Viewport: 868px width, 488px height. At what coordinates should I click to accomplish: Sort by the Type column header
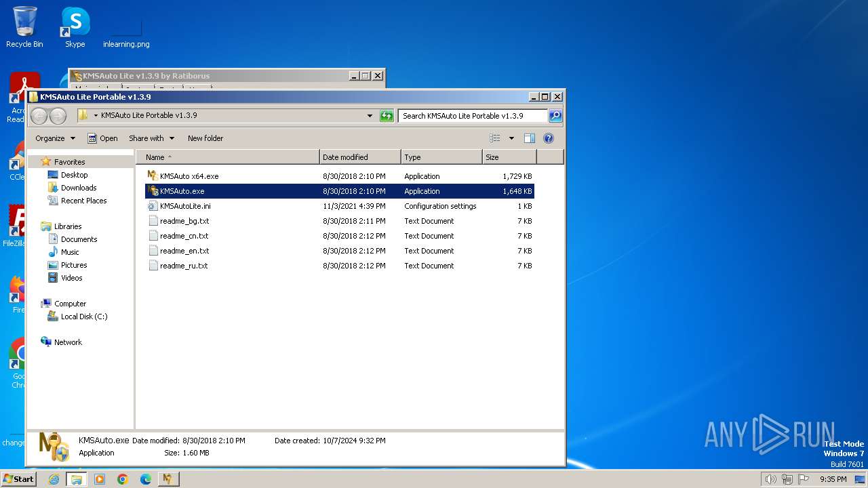tap(441, 157)
